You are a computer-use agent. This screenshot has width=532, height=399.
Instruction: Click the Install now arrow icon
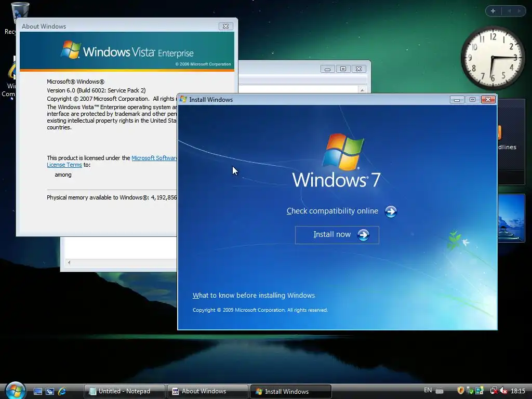363,235
